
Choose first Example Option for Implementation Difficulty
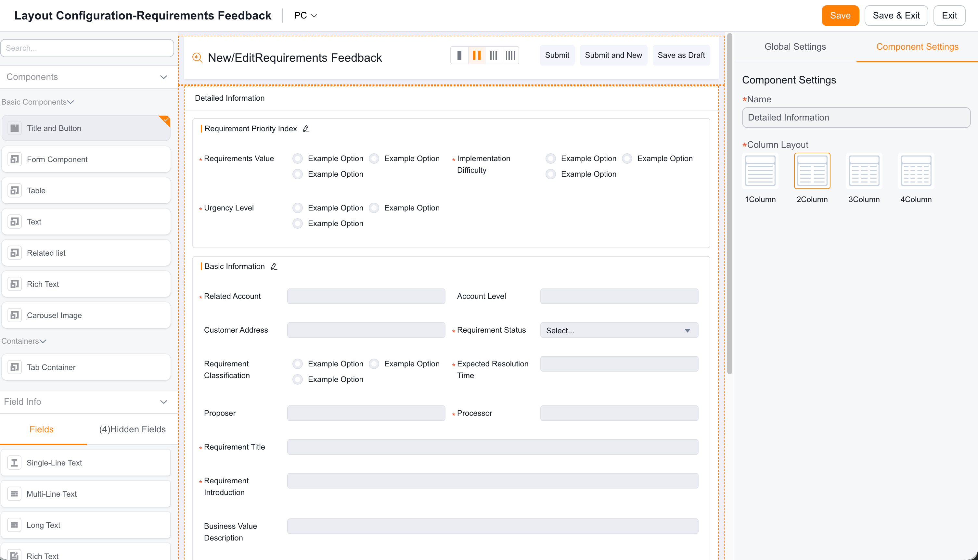coord(550,159)
